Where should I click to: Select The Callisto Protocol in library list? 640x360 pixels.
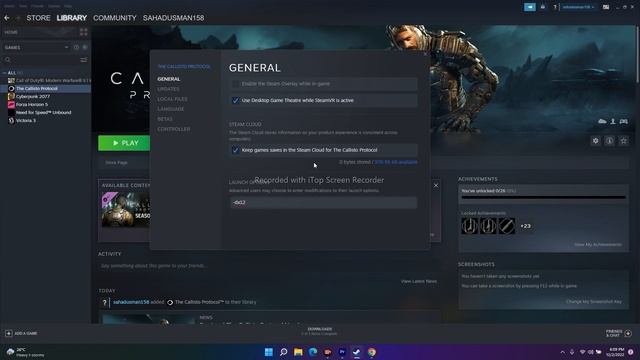(x=45, y=89)
